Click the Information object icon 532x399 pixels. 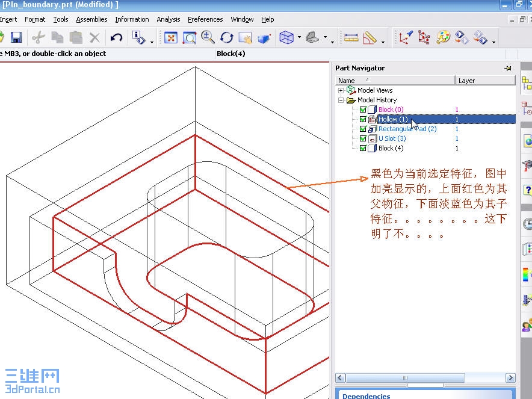tap(138, 37)
